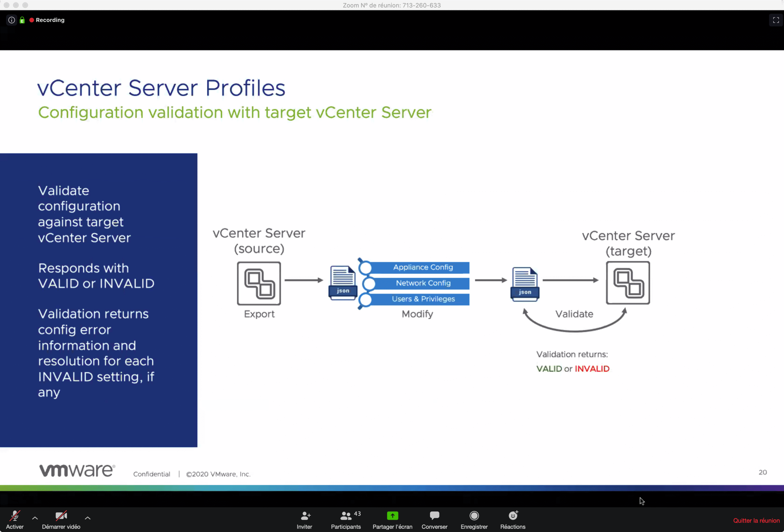Screen dimensions: 784x532
Task: Leave meeting via Quitter la réunion
Action: 756,521
